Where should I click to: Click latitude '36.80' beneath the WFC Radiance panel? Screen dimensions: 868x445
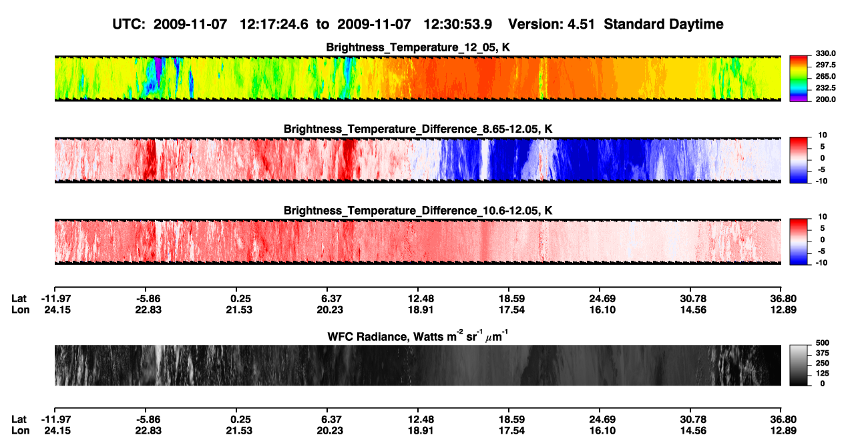tap(781, 419)
